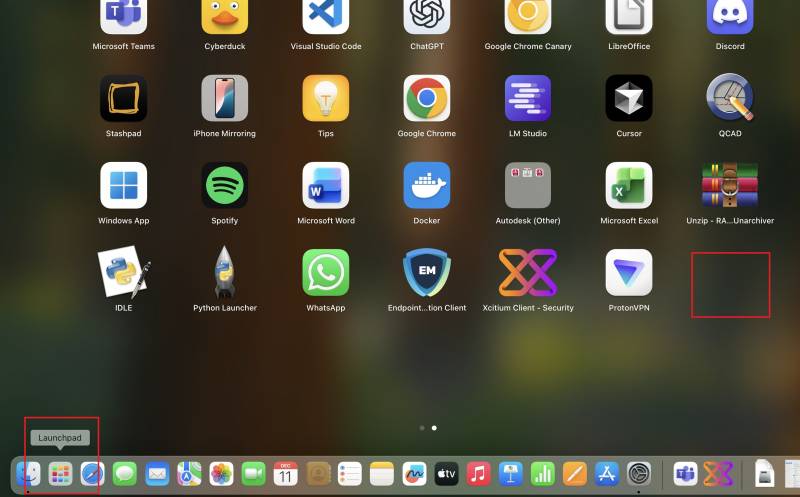
Task: Open Python Launcher
Action: click(x=224, y=272)
